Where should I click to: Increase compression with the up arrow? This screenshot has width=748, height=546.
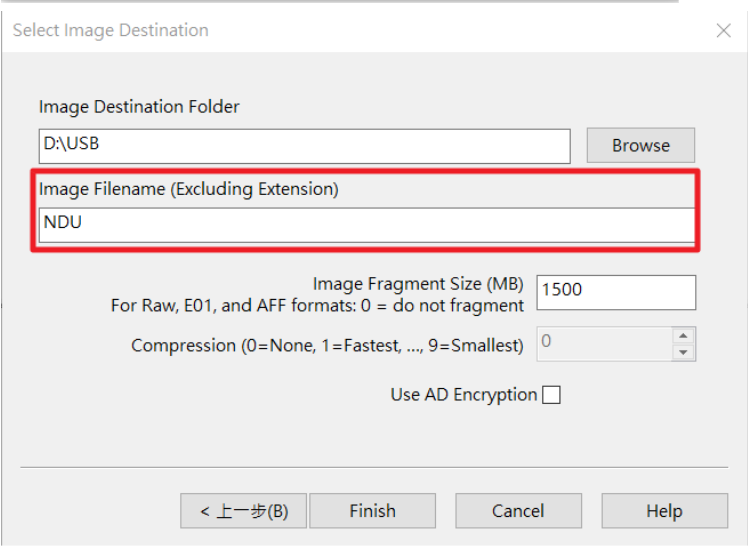coord(684,336)
